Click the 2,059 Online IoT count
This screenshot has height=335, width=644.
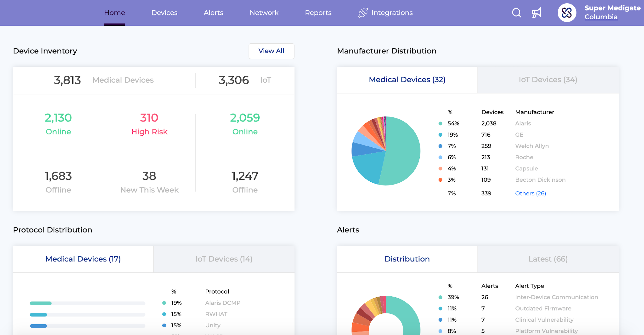tap(245, 118)
